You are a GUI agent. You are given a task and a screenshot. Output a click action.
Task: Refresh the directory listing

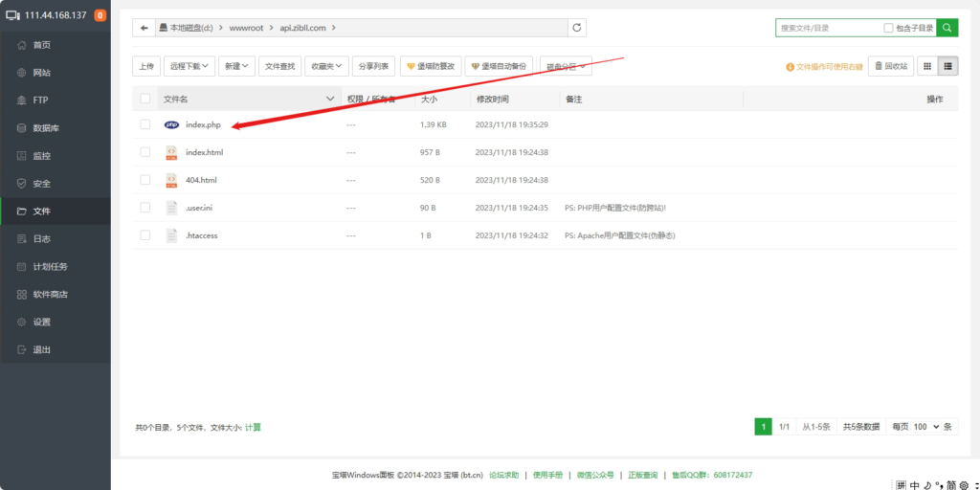pyautogui.click(x=577, y=29)
